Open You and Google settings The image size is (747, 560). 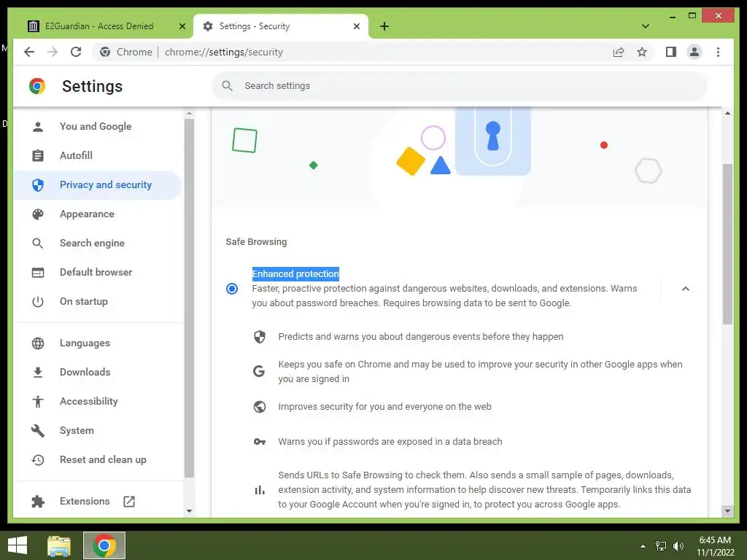pos(97,127)
